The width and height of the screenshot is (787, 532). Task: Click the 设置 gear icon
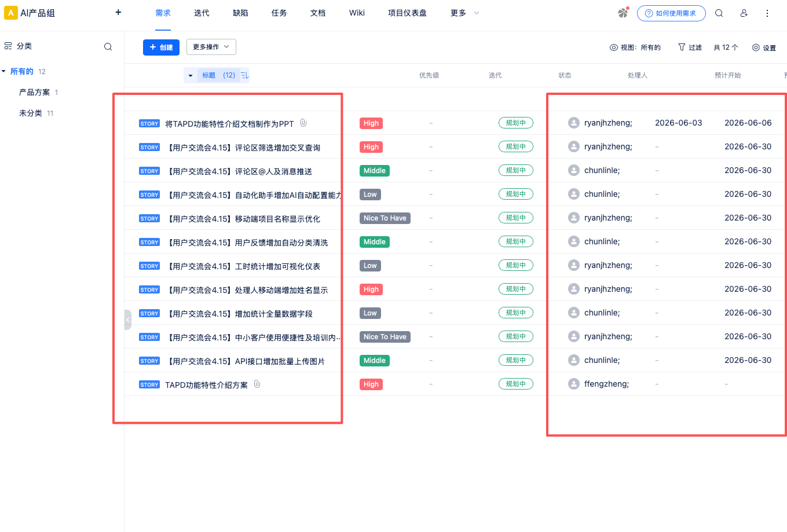(x=756, y=47)
